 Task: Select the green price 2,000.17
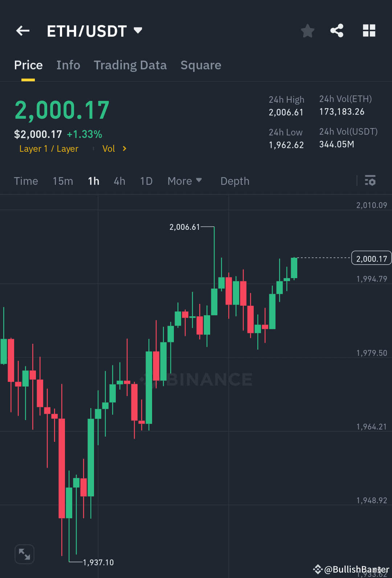[x=62, y=109]
